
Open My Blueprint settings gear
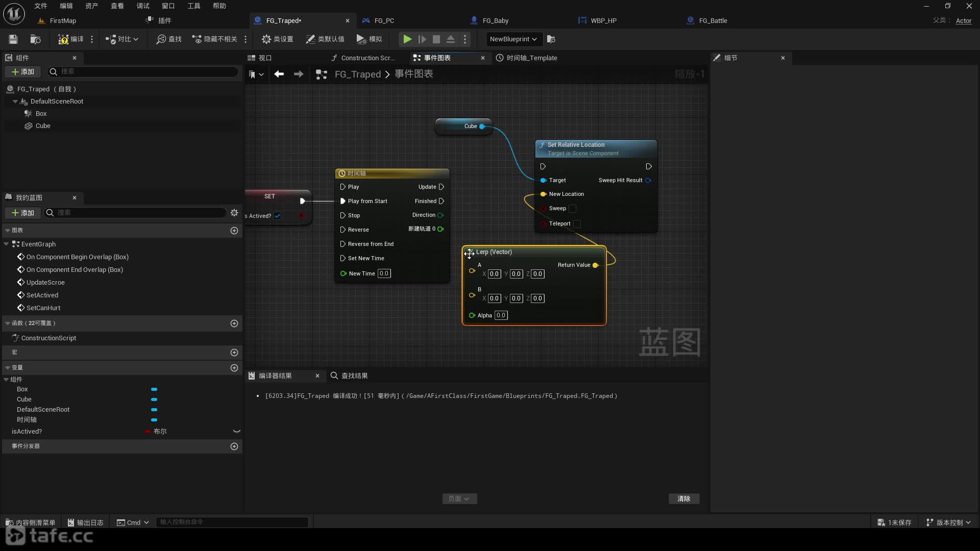pyautogui.click(x=234, y=213)
